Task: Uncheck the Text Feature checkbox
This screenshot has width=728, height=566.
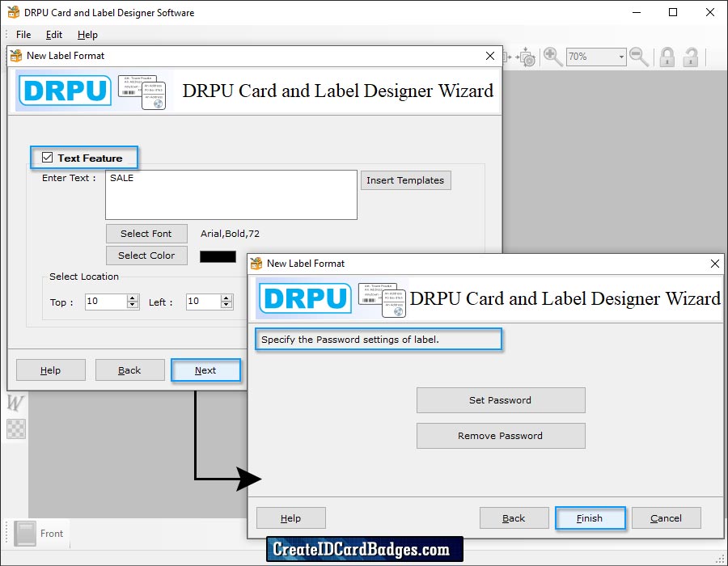Action: click(47, 158)
